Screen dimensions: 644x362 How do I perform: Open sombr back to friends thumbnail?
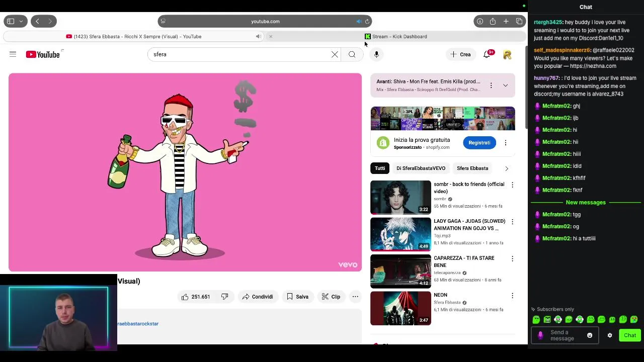[400, 198]
